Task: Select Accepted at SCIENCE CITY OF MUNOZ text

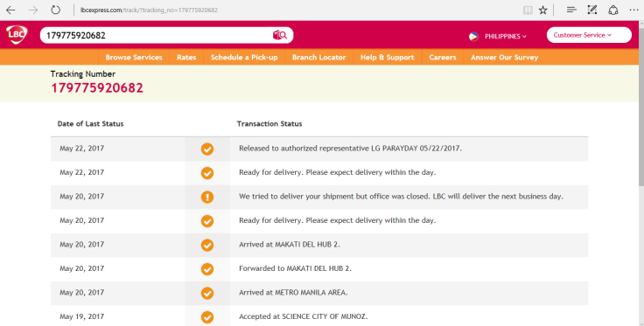Action: pos(303,316)
